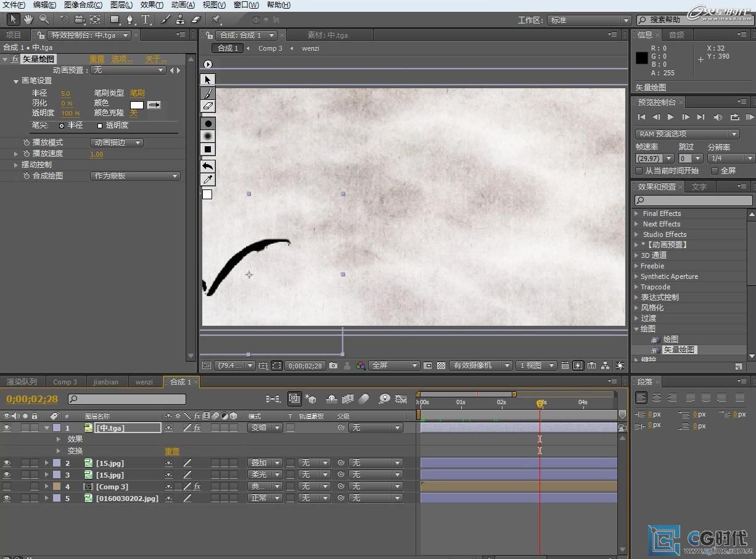The height and width of the screenshot is (559, 756).
Task: Pick the vector paint brush in viewer
Action: (x=208, y=93)
